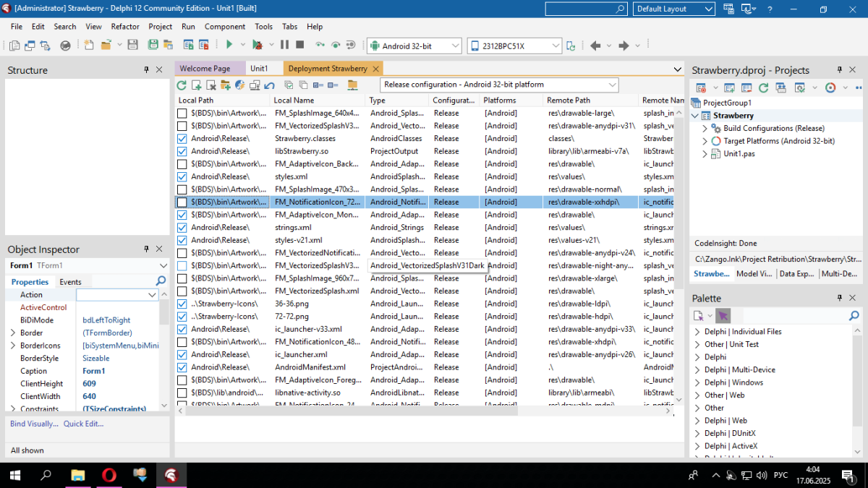This screenshot has height=488, width=868.
Task: Uncheck the libStrawberry.so deployment checkbox
Action: [182, 151]
